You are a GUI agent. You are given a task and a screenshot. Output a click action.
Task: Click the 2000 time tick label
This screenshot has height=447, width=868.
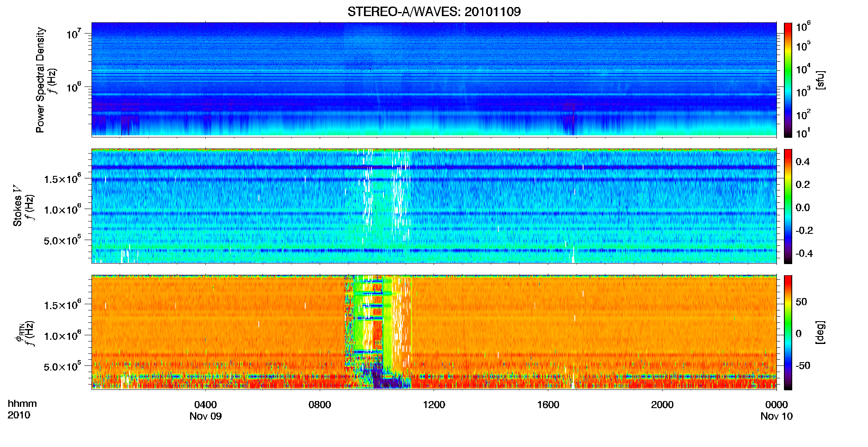click(662, 405)
